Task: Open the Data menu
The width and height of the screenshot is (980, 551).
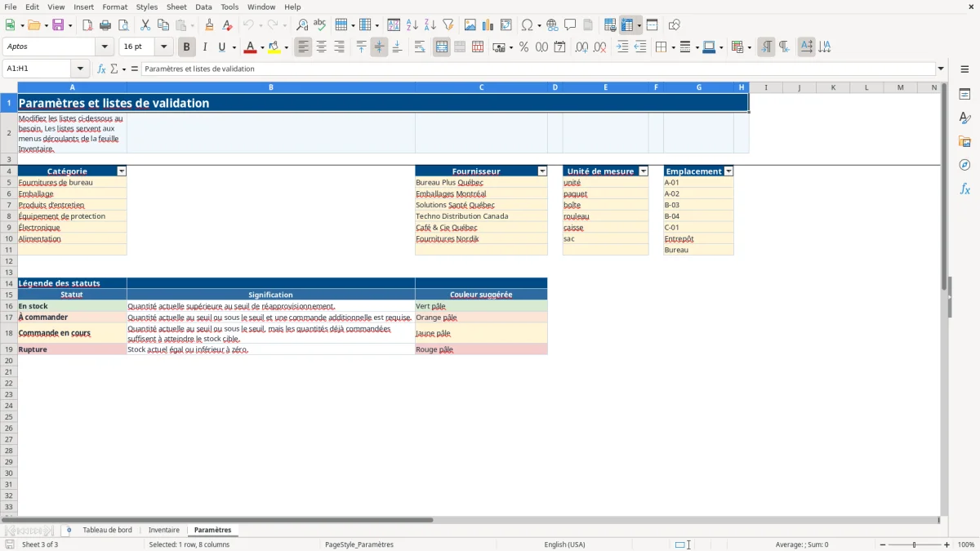Action: tap(203, 7)
